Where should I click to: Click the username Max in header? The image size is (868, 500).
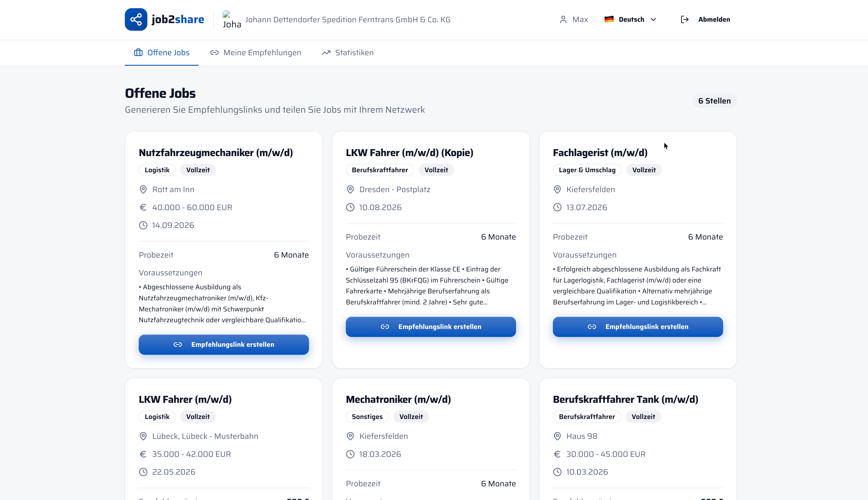pos(580,20)
